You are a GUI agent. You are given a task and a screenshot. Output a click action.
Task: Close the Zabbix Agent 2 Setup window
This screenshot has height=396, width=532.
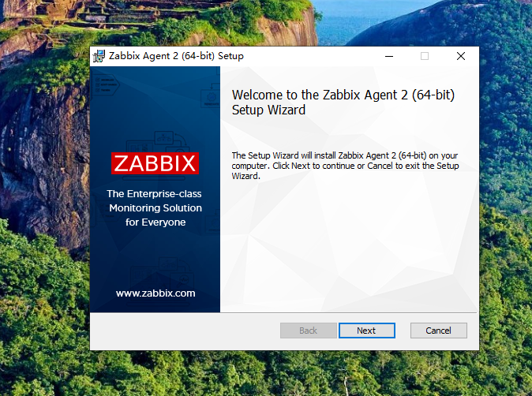pyautogui.click(x=461, y=56)
